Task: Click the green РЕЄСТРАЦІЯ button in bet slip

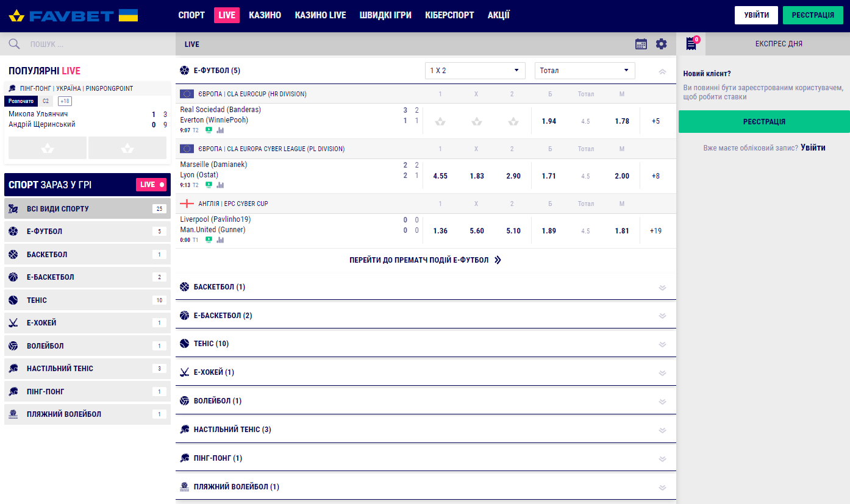Action: 764,122
